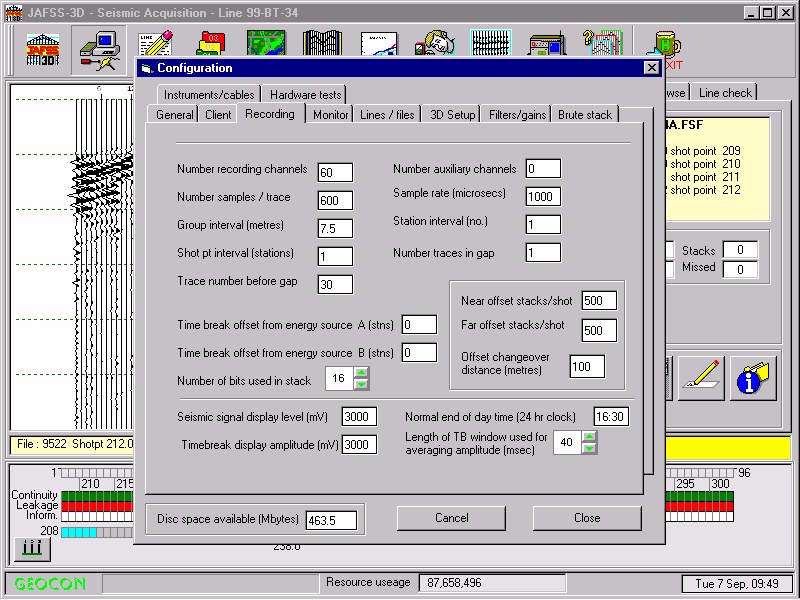Edit Number recording channels field

[x=335, y=172]
